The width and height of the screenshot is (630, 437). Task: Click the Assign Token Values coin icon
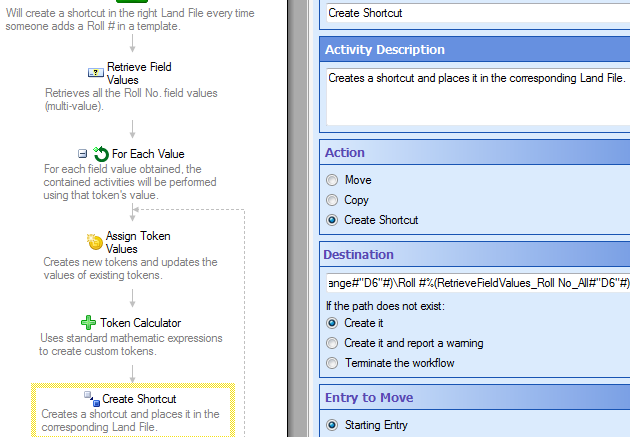pos(95,242)
